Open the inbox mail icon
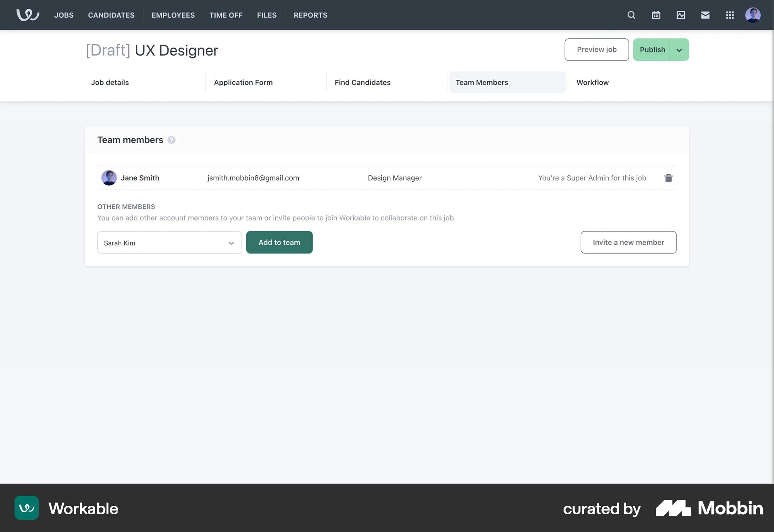Viewport: 774px width, 532px height. click(x=705, y=15)
